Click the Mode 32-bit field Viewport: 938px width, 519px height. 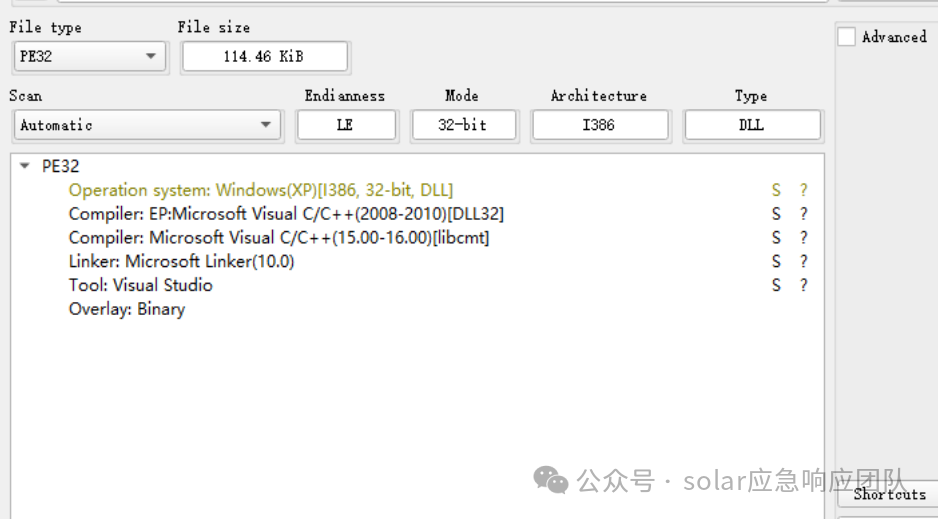pos(464,125)
